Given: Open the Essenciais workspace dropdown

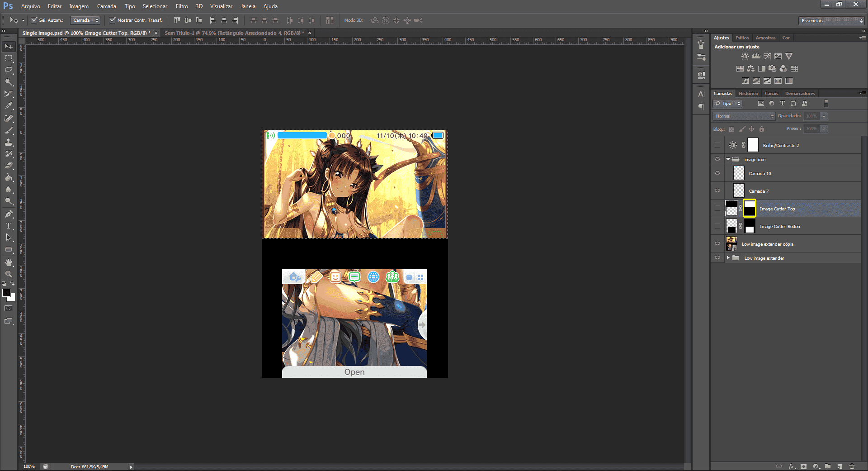Looking at the screenshot, I should [832, 21].
